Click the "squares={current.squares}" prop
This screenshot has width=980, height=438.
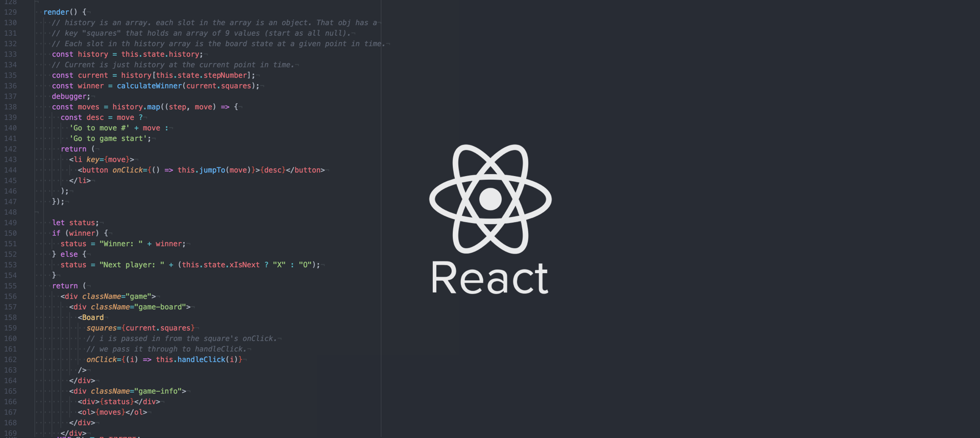140,328
